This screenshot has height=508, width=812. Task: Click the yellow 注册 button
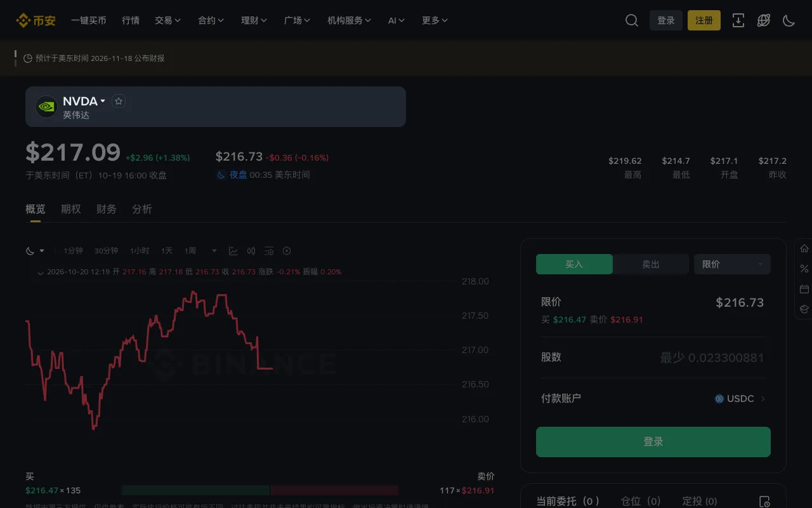point(704,20)
